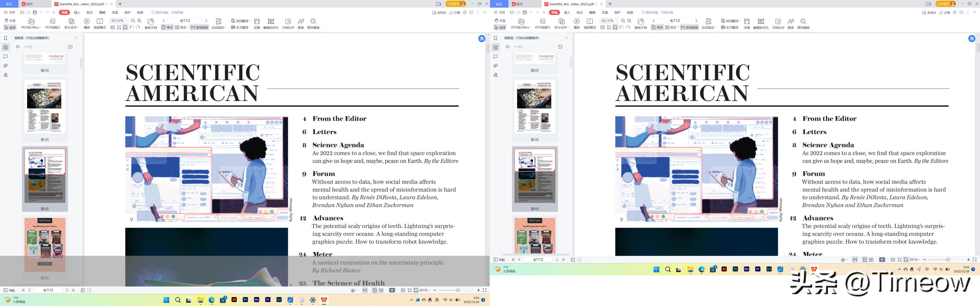Click PDF转Office icon in left window
Viewport: 980px width, 306px height.
tap(31, 21)
